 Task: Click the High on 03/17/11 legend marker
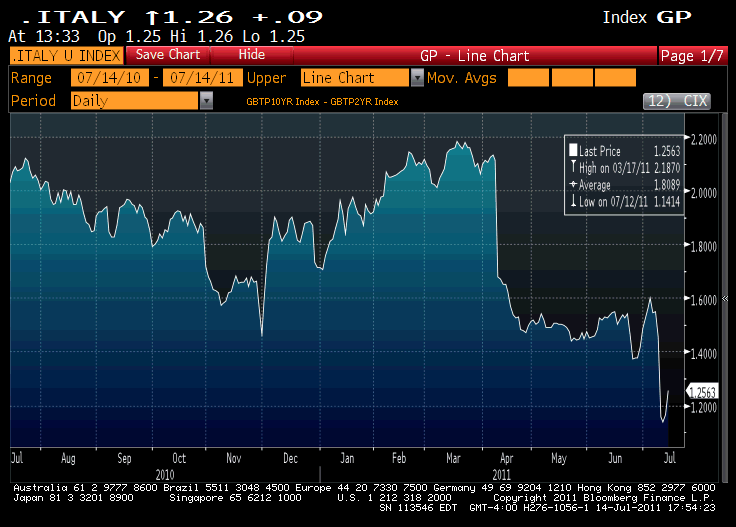pyautogui.click(x=573, y=167)
